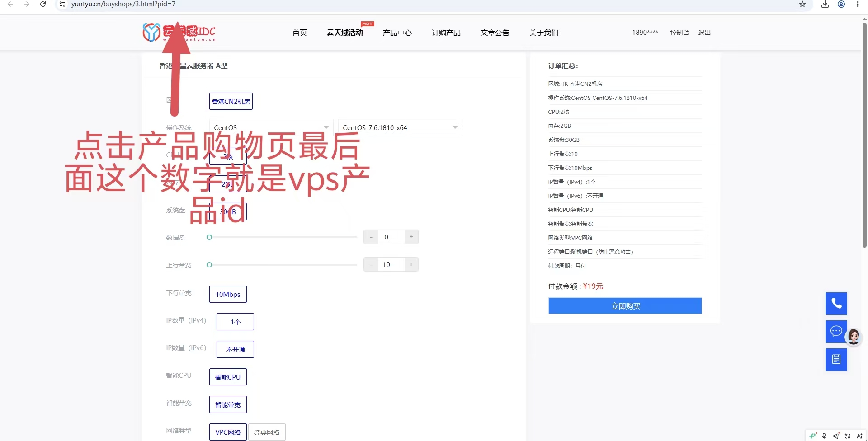Open the CentOS-7.6.1810-x64 version dropdown
The height and width of the screenshot is (441, 868).
tap(400, 127)
